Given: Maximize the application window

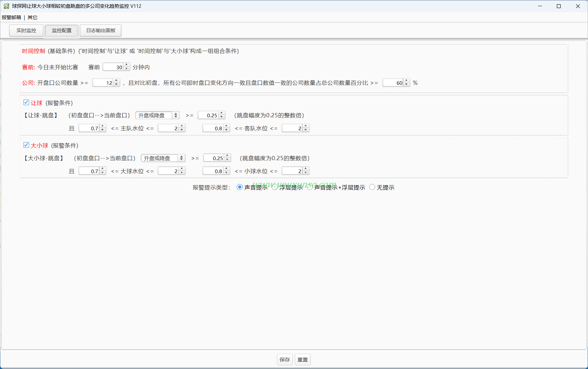Looking at the screenshot, I should pos(559,6).
